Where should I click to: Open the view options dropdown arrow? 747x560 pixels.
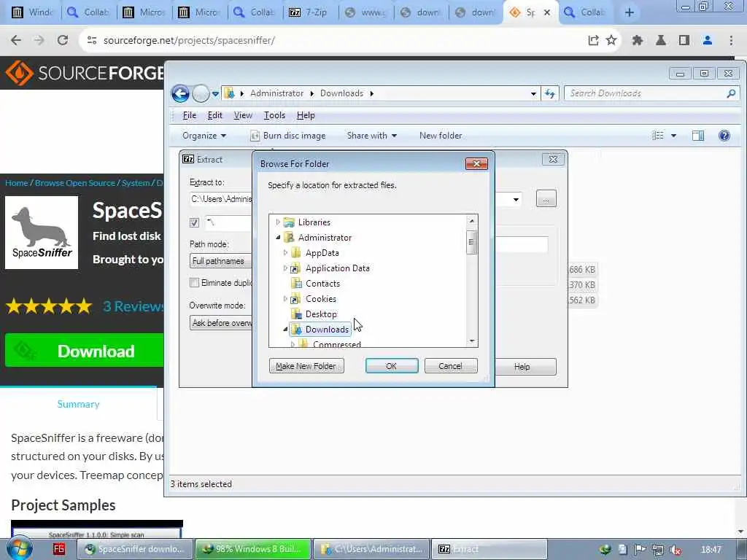(x=673, y=136)
